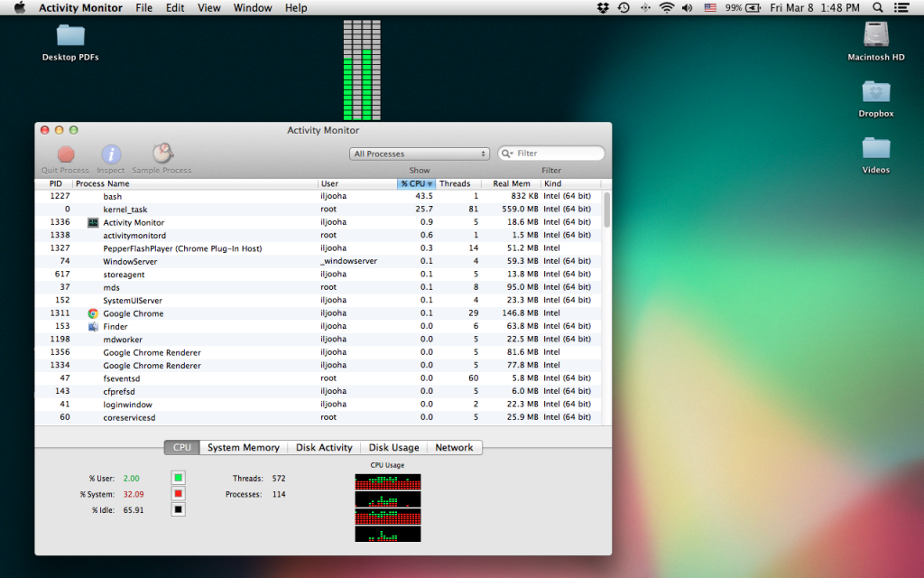The image size is (924, 578).
Task: Select the storeagent process row
Action: click(x=319, y=274)
